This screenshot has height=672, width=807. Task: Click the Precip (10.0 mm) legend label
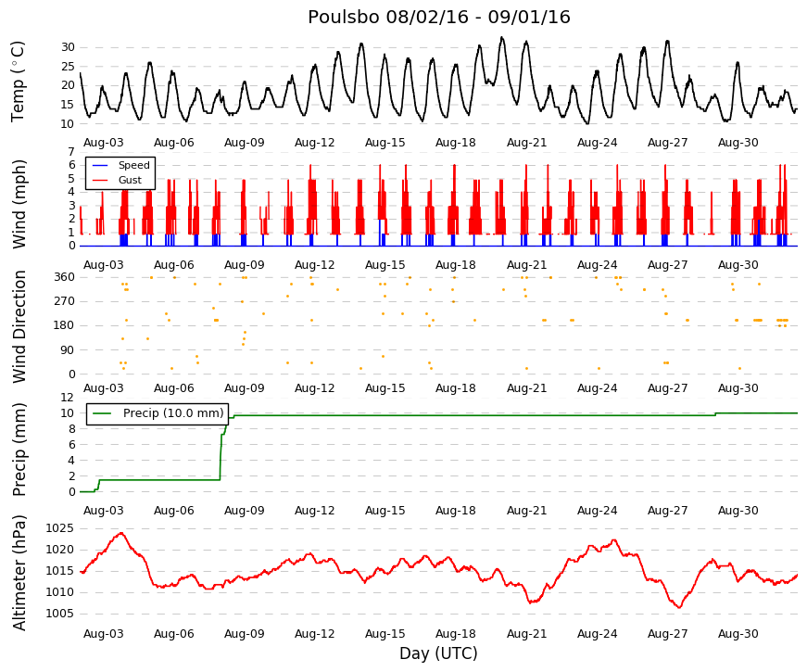tap(173, 413)
